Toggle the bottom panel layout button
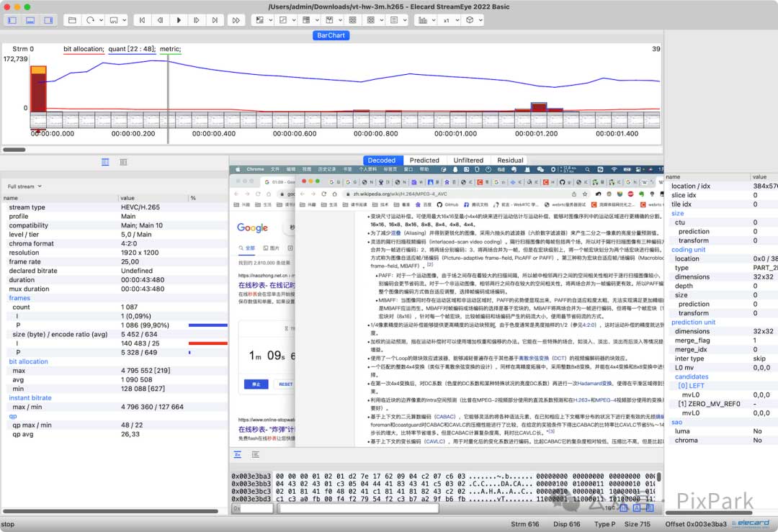Viewport: 778px width, 532px height. (x=30, y=20)
